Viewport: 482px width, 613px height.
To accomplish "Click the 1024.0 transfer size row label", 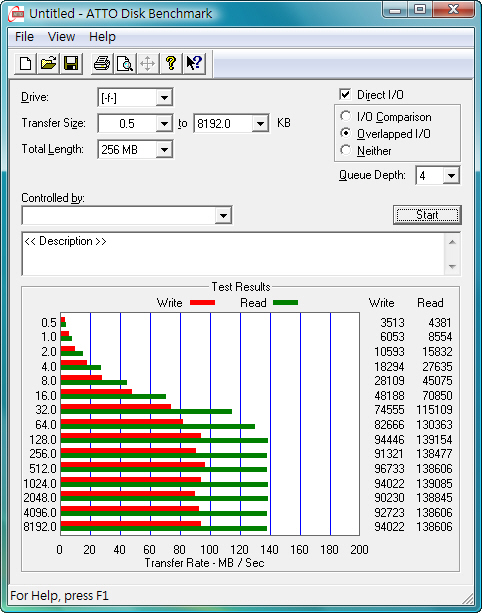I will pyautogui.click(x=40, y=484).
